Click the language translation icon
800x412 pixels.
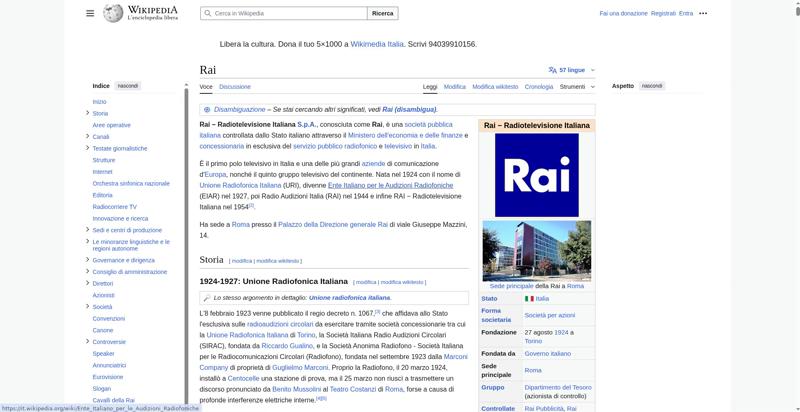553,70
